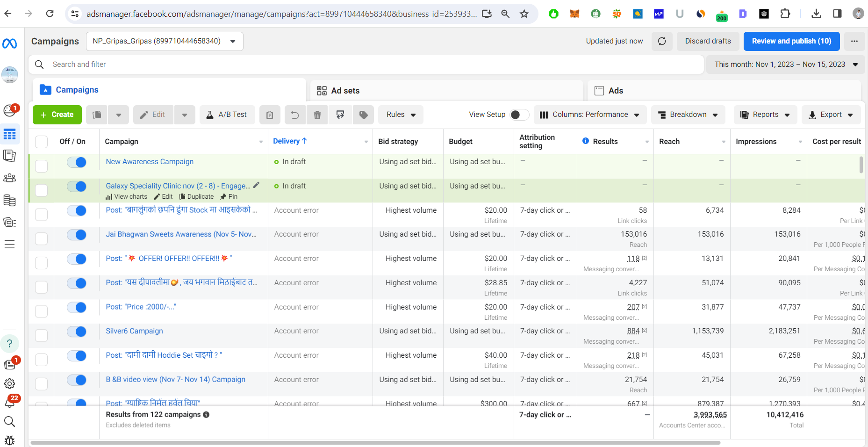
Task: Check the Silver6 Campaign row checkbox
Action: pyautogui.click(x=42, y=336)
